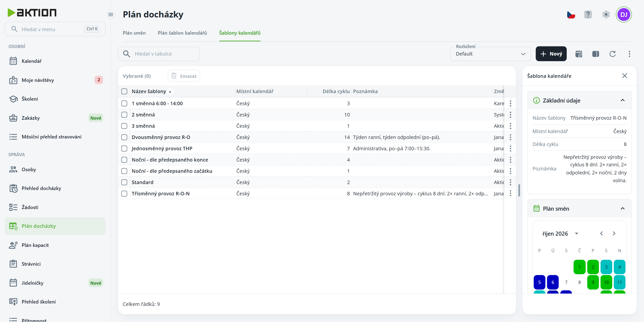Collapse the Základní údaje section
The height and width of the screenshot is (322, 644).
623,100
